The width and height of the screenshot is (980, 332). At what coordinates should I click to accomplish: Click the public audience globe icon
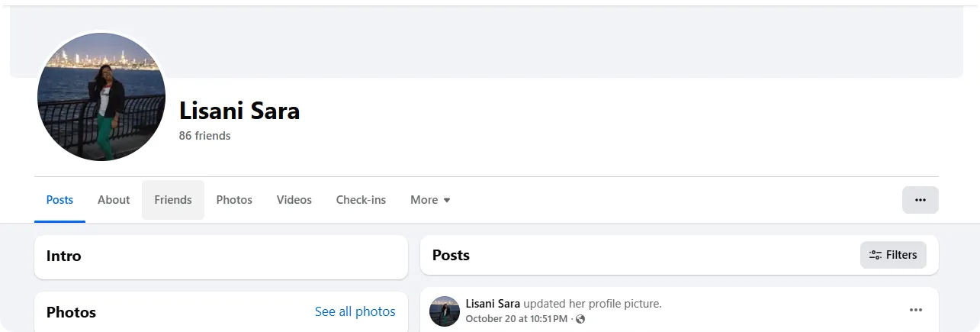click(580, 318)
